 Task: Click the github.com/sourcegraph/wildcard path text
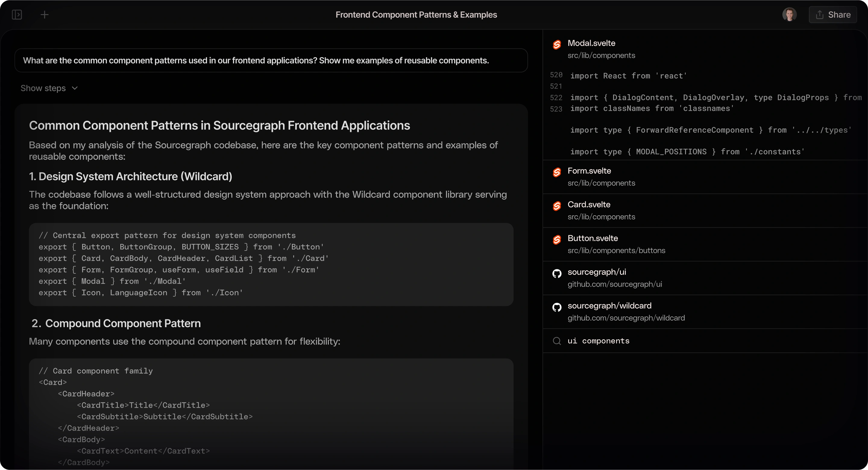pos(626,318)
